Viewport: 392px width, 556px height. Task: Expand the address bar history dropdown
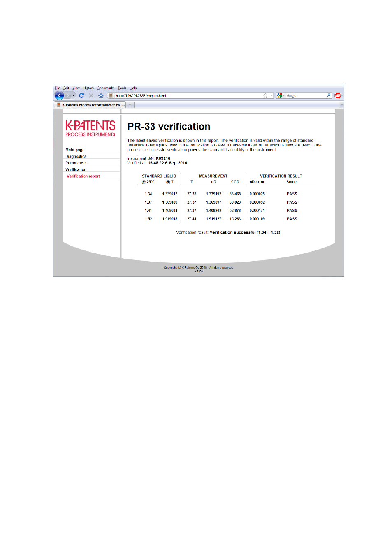(x=271, y=95)
